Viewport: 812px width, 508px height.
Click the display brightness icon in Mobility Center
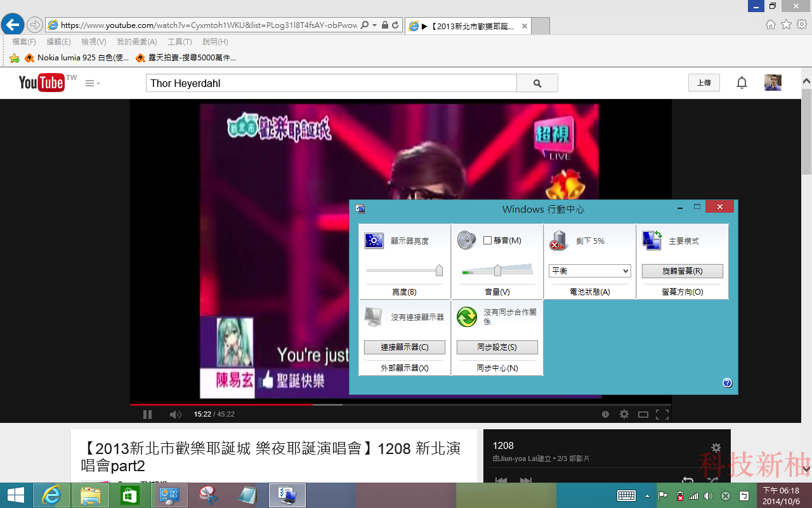[374, 241]
